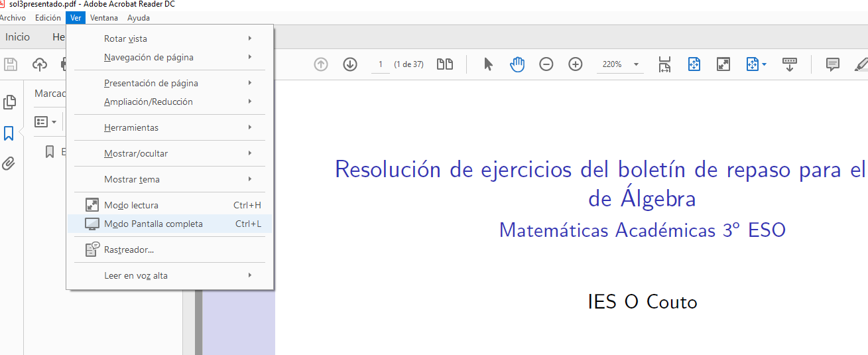Click the next page down arrow icon
Image resolution: width=868 pixels, height=355 pixels.
coord(350,64)
